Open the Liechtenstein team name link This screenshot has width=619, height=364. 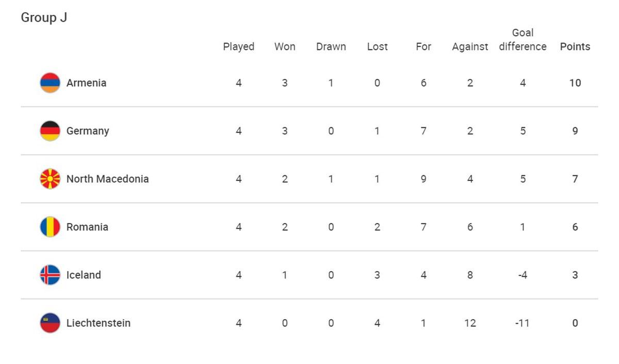pyautogui.click(x=99, y=323)
